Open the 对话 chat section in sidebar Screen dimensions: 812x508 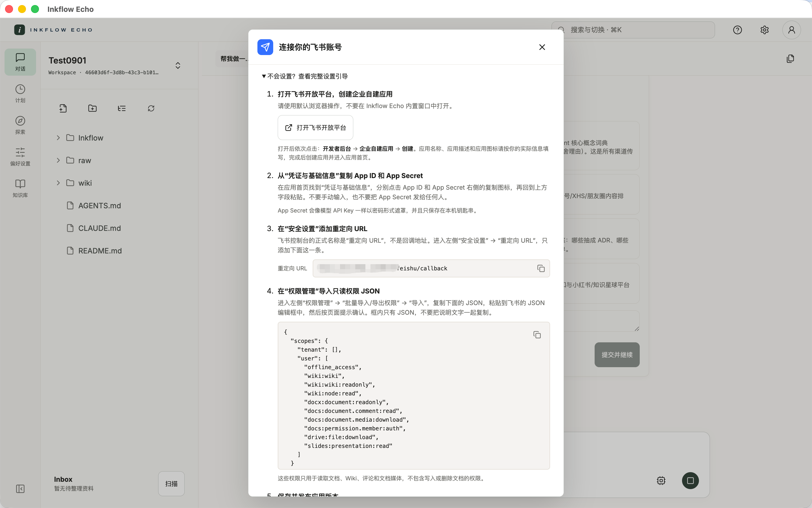point(20,62)
